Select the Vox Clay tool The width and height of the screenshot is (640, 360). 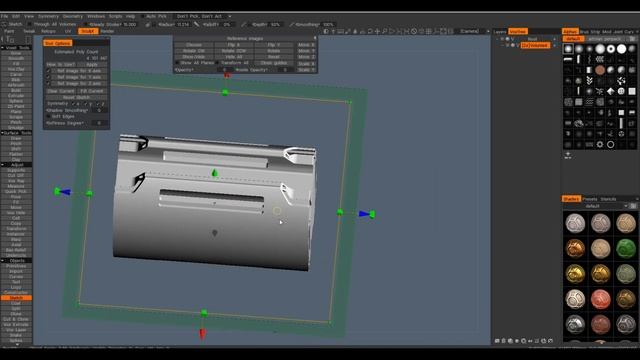[16, 69]
